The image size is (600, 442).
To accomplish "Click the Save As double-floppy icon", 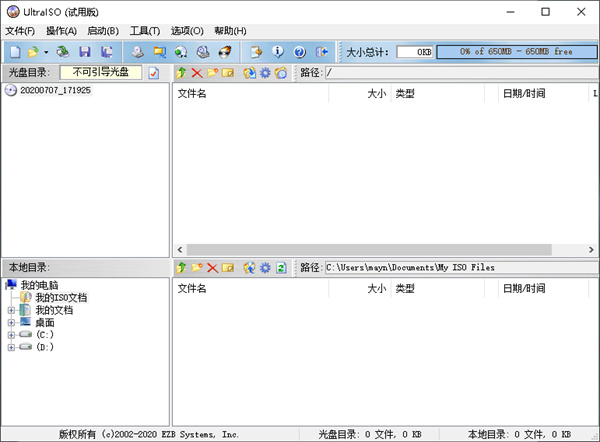I will 106,52.
